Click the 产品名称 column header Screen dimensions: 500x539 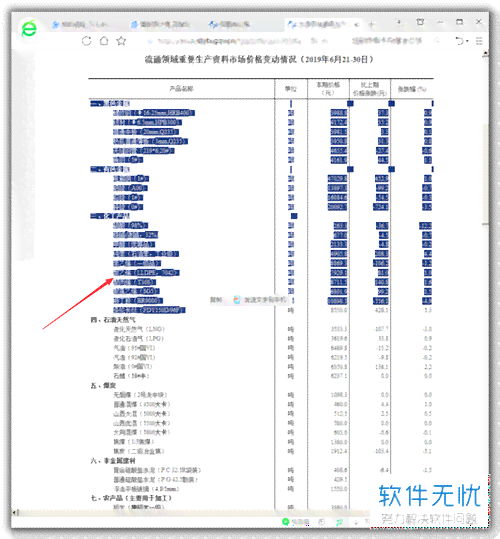(x=181, y=89)
